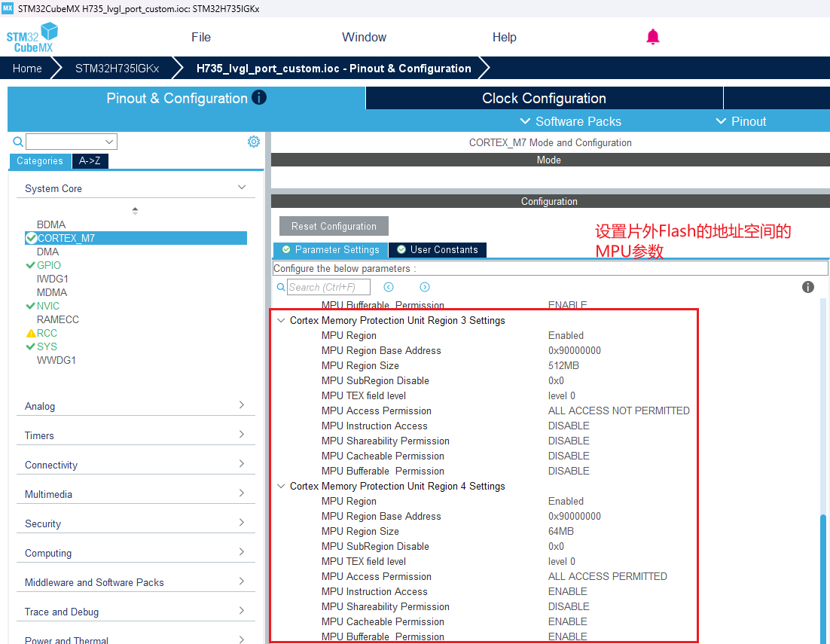Click the STM32CubeMX logo icon

[x=32, y=37]
